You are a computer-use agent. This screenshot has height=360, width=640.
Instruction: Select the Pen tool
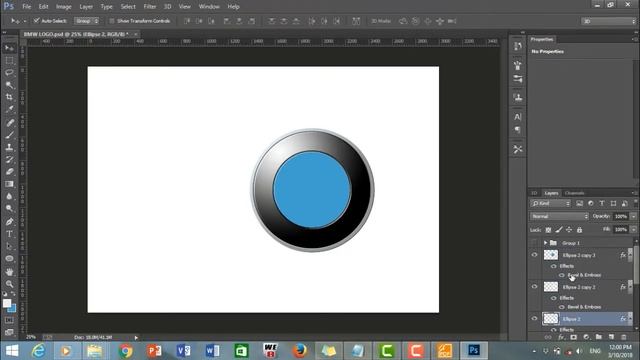click(9, 222)
